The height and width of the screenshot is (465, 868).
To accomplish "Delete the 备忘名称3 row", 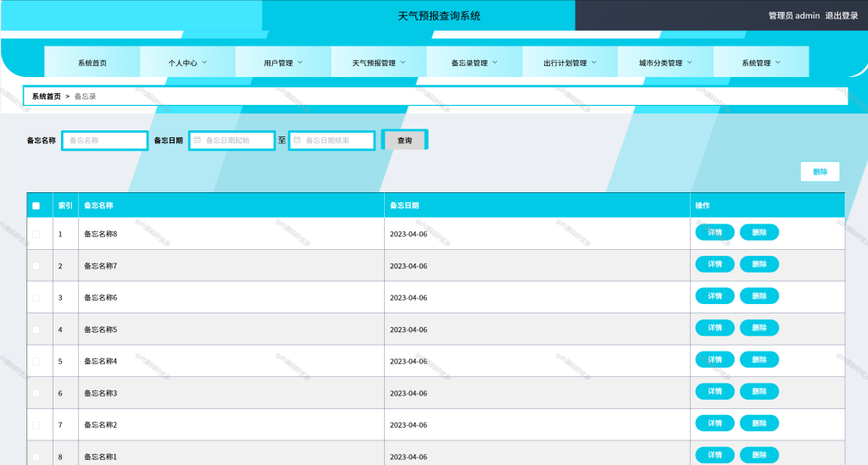I will point(759,391).
